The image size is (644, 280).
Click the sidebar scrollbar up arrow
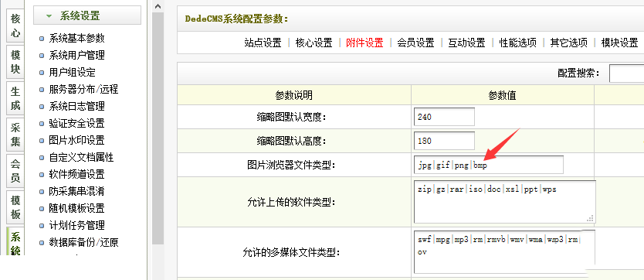pyautogui.click(x=158, y=6)
